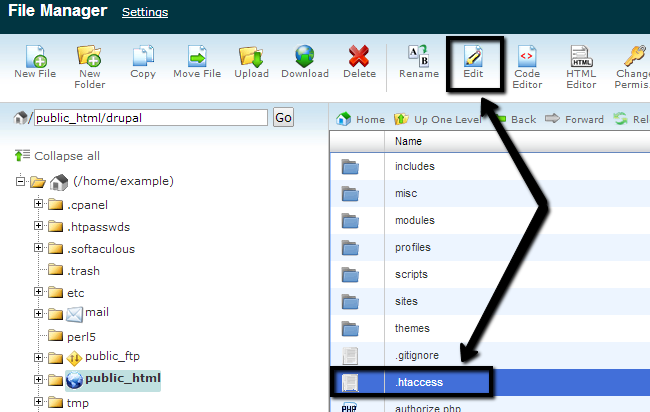
Task: Select the .trash folder in tree
Action: 83,271
